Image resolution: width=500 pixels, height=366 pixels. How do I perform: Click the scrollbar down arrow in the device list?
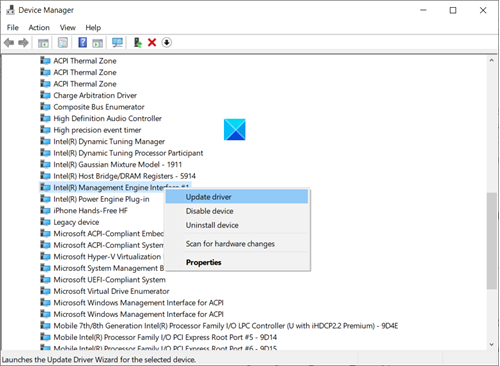coord(491,345)
